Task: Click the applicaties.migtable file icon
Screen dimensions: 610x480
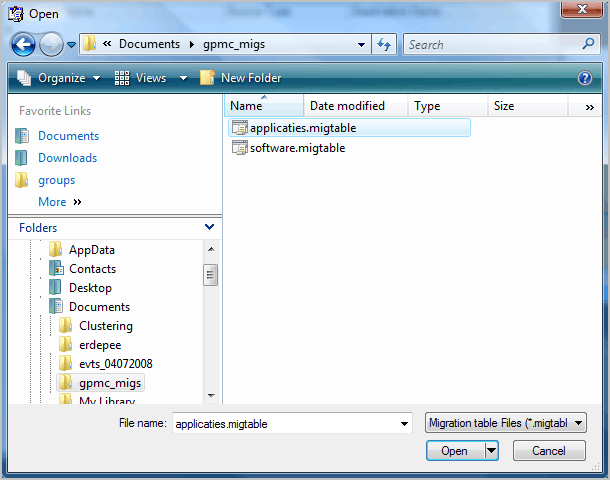Action: coord(240,128)
